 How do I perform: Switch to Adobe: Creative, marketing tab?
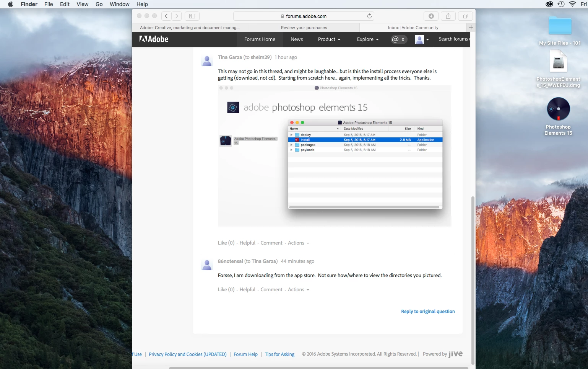(x=190, y=28)
